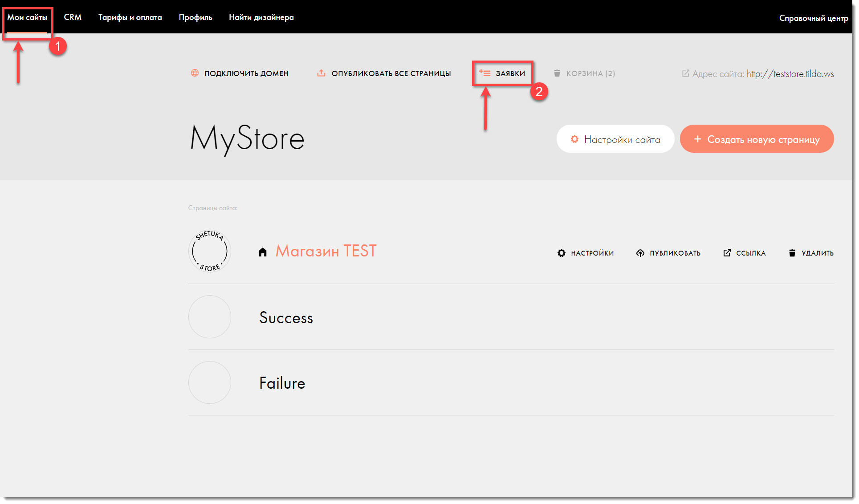Open Настройки сайта button

coord(615,139)
